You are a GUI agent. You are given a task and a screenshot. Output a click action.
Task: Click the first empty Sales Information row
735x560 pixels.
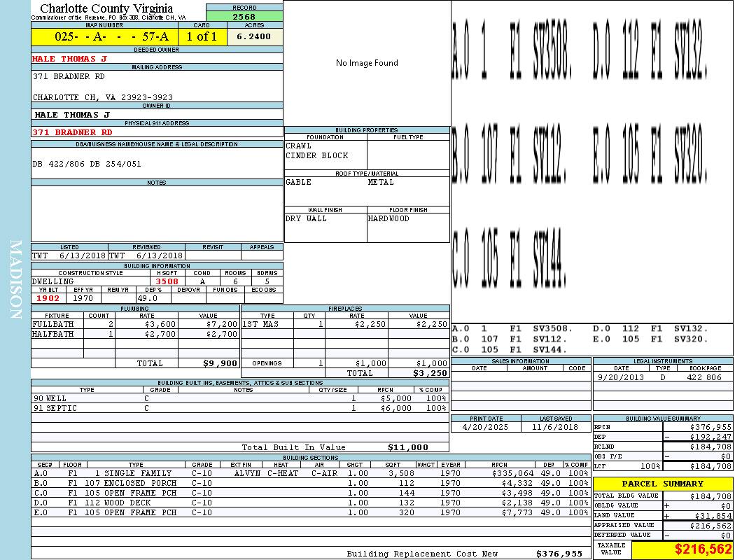(521, 377)
